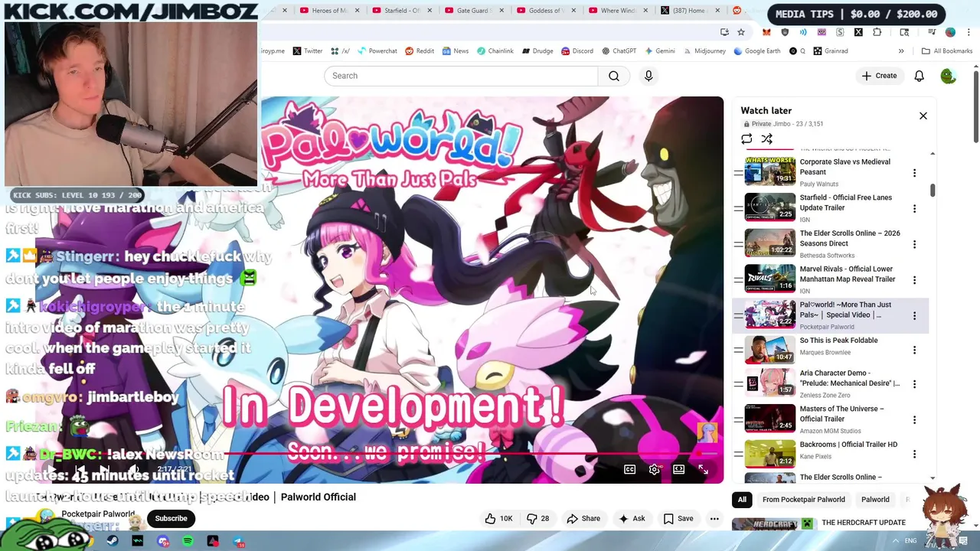Focus the YouTube search field
980x551 pixels.
[x=462, y=76]
